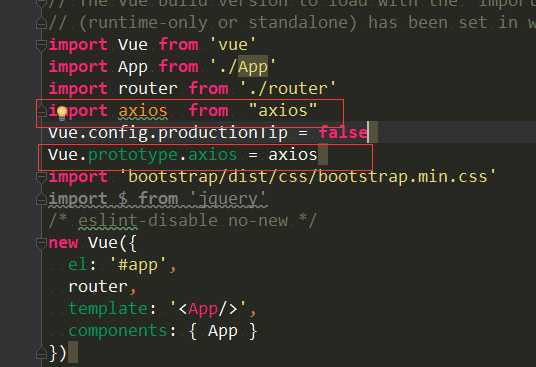Collapse the 'new Vue({' block fold marker
This screenshot has height=367, width=536.
[x=41, y=243]
